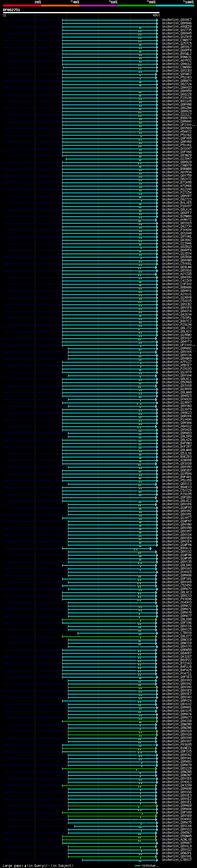Click the red 20% identity legend segment
The image size is (197, 868).
[22, 6]
